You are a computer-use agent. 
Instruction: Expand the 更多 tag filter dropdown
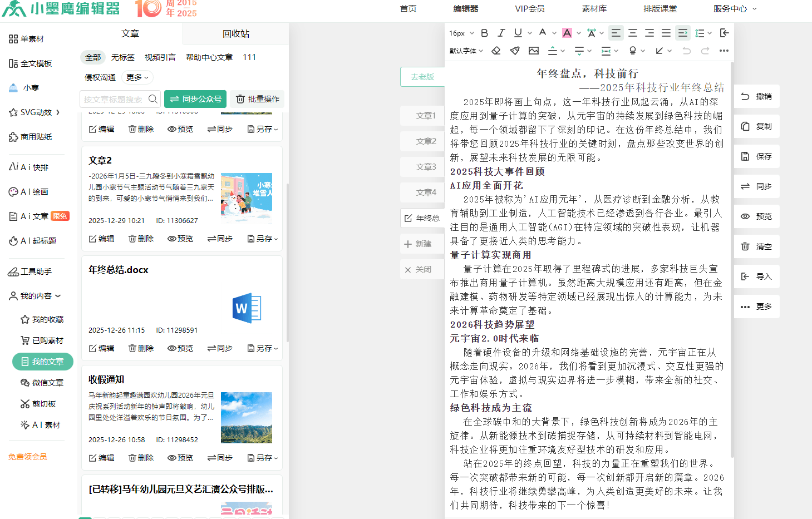(137, 77)
